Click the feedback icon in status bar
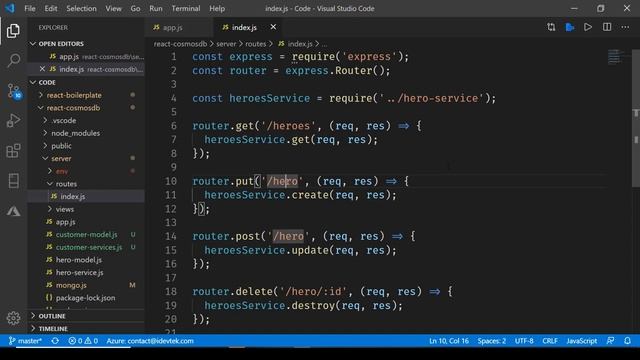 (610, 341)
